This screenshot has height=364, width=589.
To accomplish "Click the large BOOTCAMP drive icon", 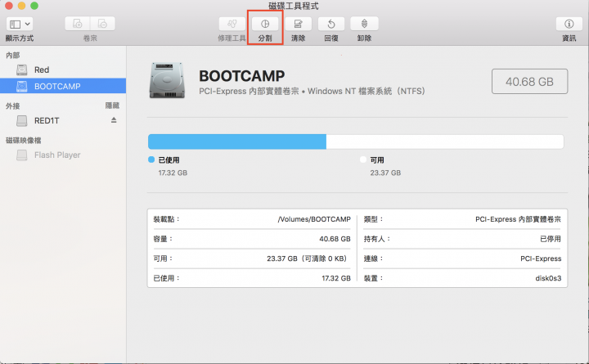I will 167,81.
